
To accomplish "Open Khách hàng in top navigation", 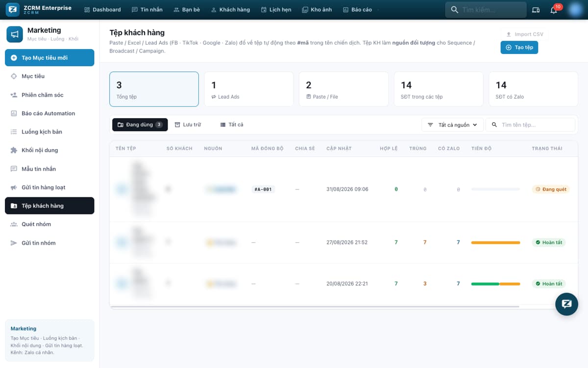I will 230,10.
